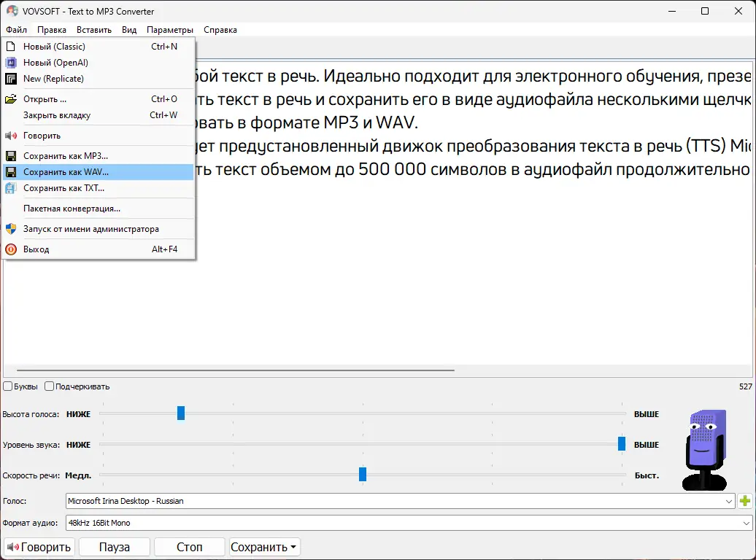Click the red power icon next to Выход
The image size is (756, 560).
pos(11,249)
